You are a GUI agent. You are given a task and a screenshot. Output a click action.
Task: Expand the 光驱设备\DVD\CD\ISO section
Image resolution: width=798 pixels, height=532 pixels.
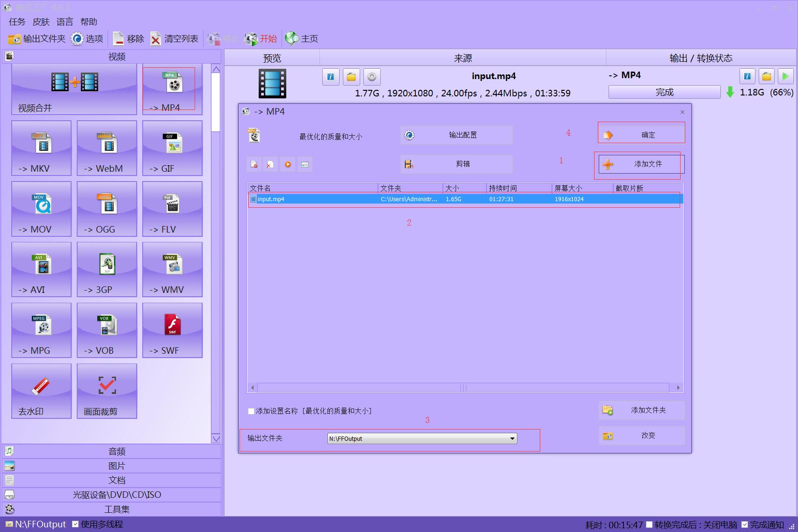pos(116,494)
